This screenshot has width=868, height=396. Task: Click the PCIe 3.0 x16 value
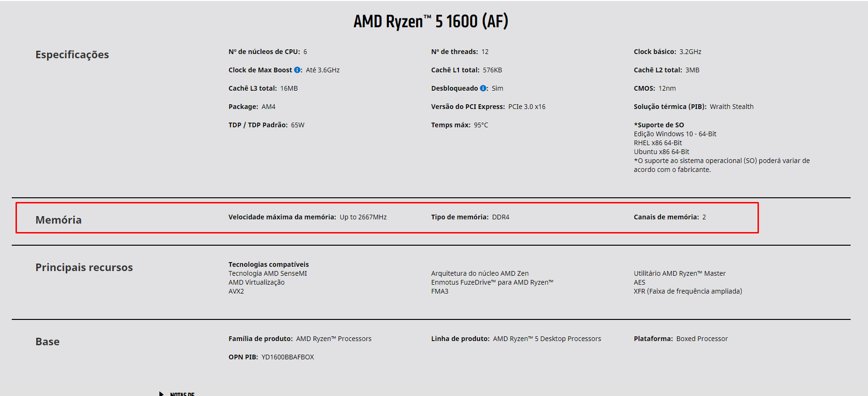(527, 107)
